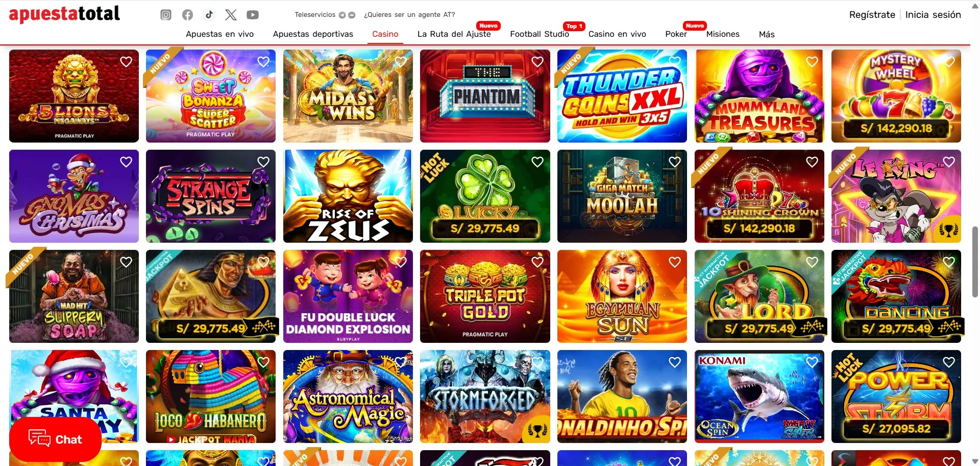The width and height of the screenshot is (980, 466).
Task: Open the X (Twitter) social icon
Action: coord(231,15)
